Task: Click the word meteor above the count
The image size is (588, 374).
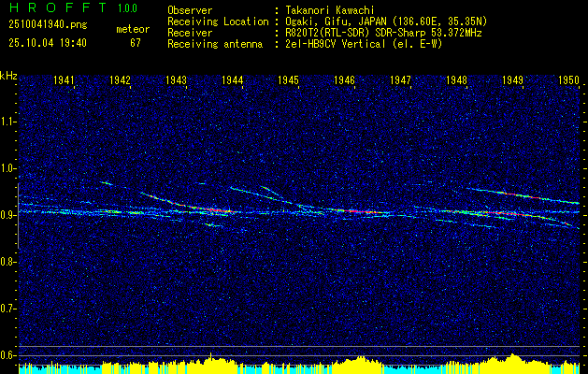Action: pos(133,29)
